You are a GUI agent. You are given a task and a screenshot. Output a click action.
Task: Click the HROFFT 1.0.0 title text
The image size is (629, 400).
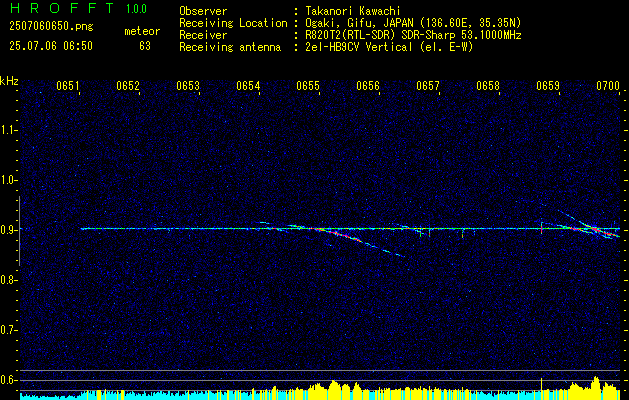(x=78, y=8)
